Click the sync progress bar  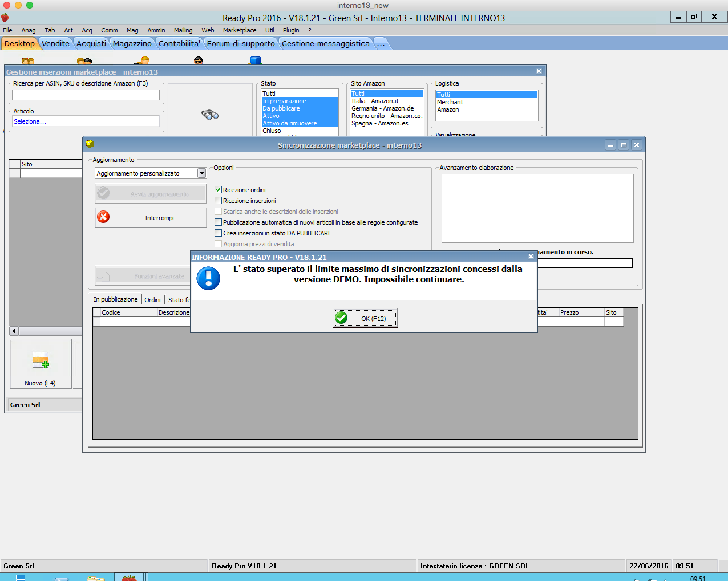tap(585, 263)
